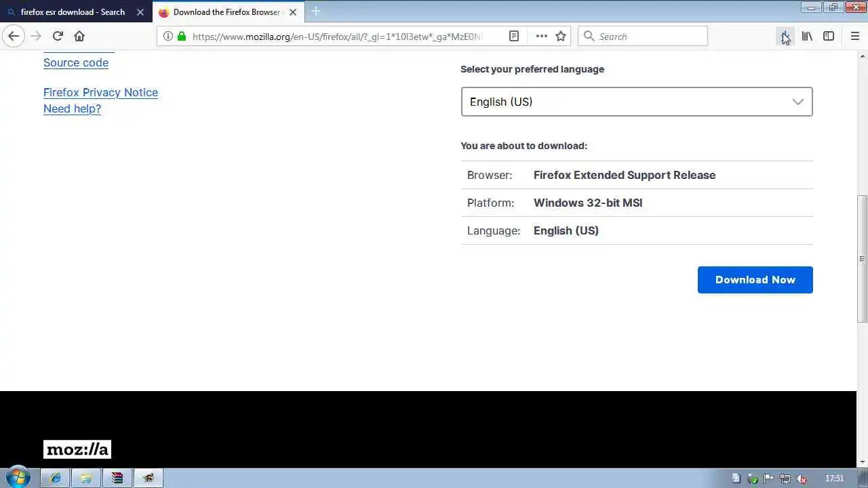The width and height of the screenshot is (868, 488).
Task: Open the Source code link
Action: point(76,62)
